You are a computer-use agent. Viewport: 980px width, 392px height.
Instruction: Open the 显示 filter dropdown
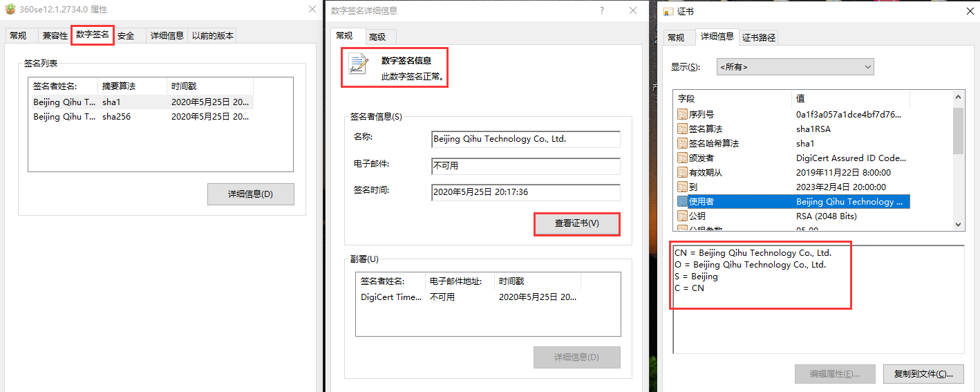[795, 67]
